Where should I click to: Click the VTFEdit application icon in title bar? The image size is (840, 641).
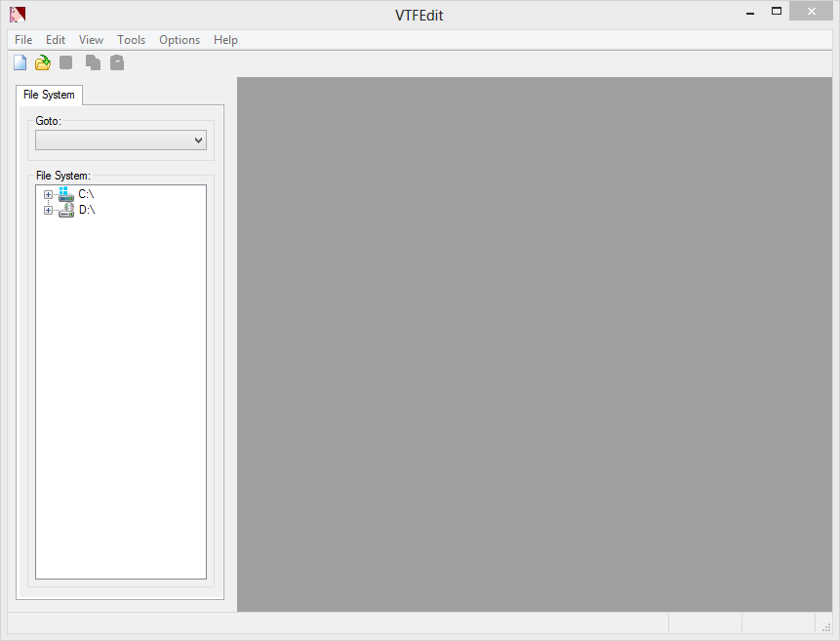tap(18, 15)
